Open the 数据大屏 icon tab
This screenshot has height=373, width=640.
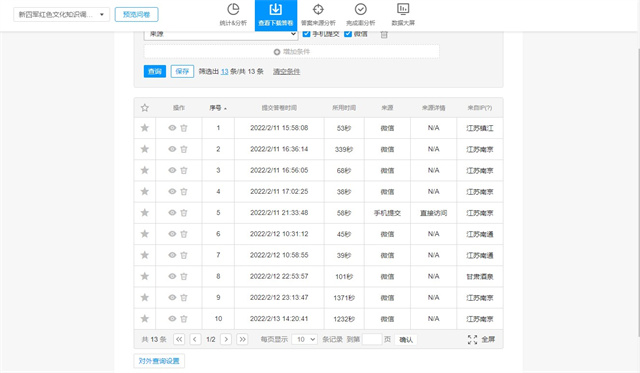click(403, 15)
